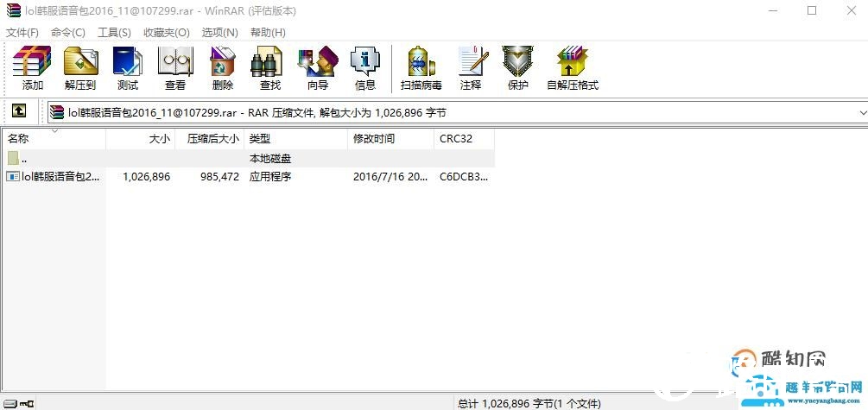Click the 本地磁盘 type cell

[x=270, y=159]
